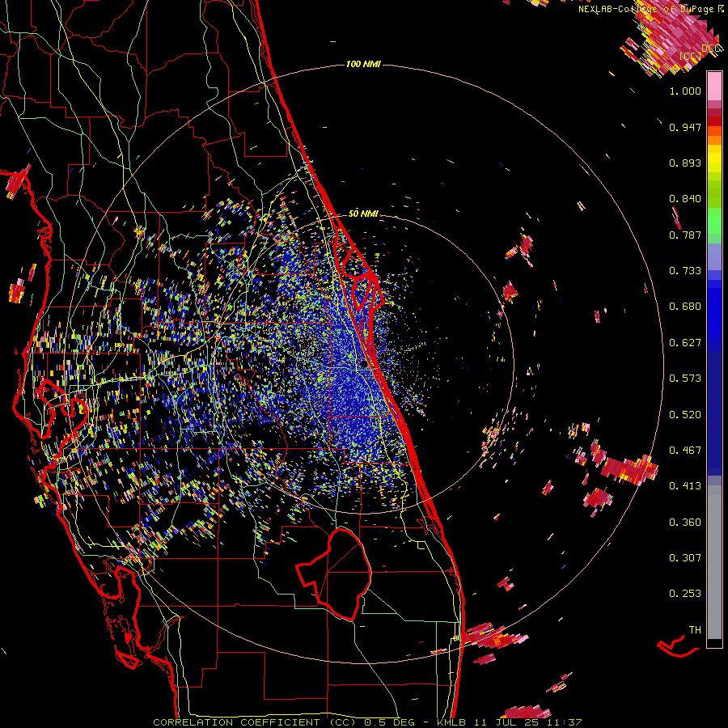The width and height of the screenshot is (728, 728).
Task: Click the 50 NMI range ring label
Action: click(x=363, y=214)
